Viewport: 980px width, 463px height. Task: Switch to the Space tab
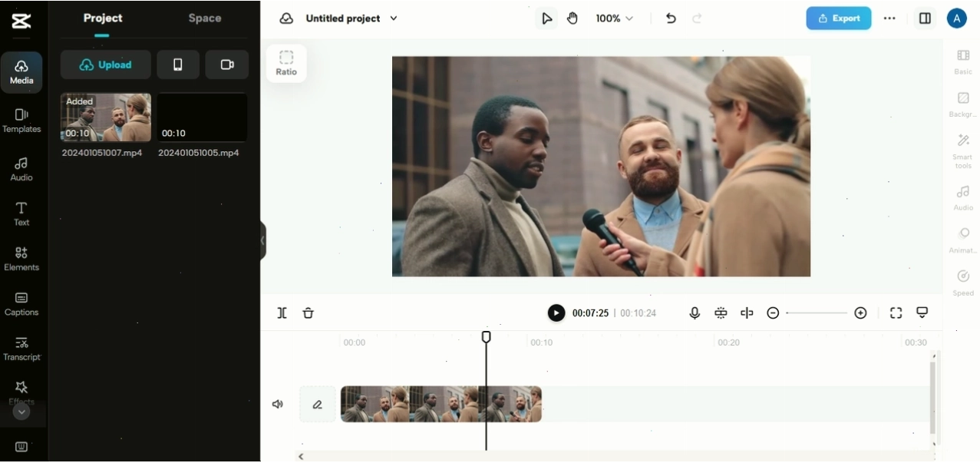[x=205, y=18]
